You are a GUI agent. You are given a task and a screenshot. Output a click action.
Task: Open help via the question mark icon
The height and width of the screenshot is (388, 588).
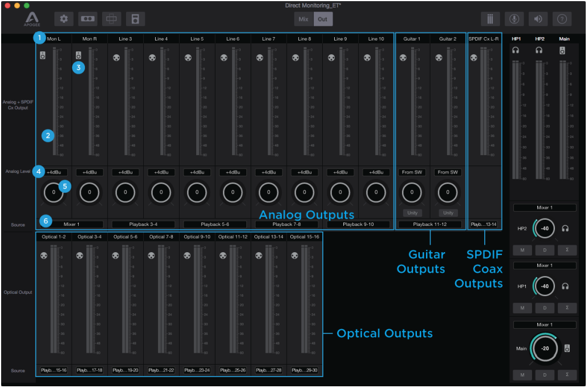[563, 18]
